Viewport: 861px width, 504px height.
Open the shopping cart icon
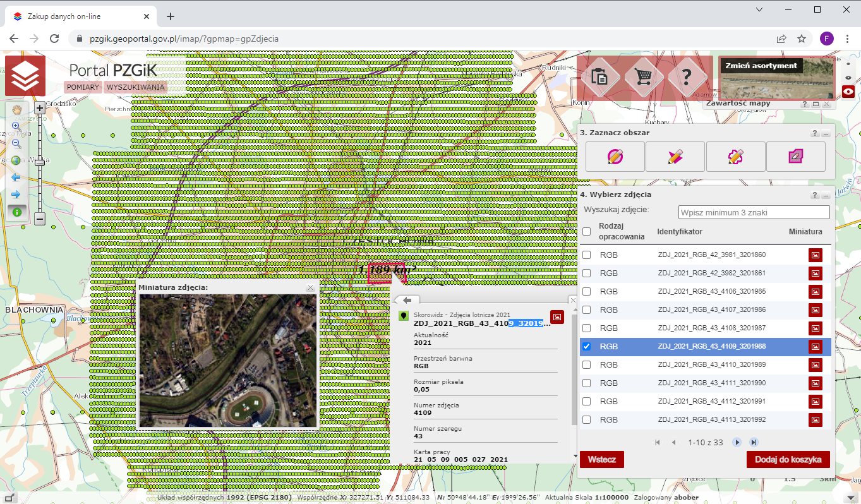644,78
